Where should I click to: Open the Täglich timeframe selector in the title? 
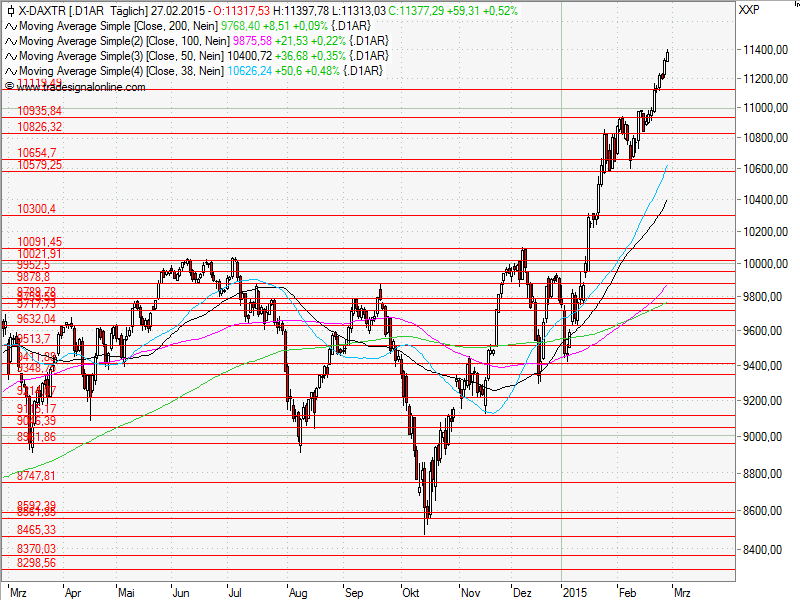[126, 9]
